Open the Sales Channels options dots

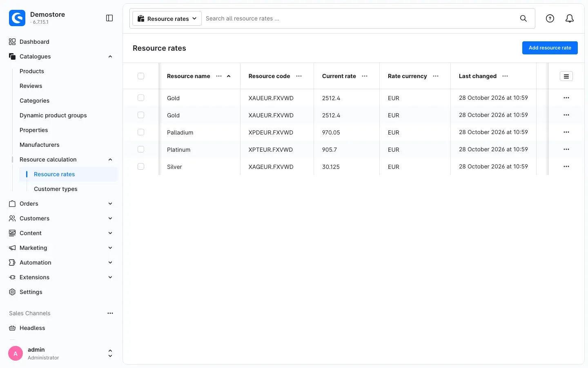point(110,313)
